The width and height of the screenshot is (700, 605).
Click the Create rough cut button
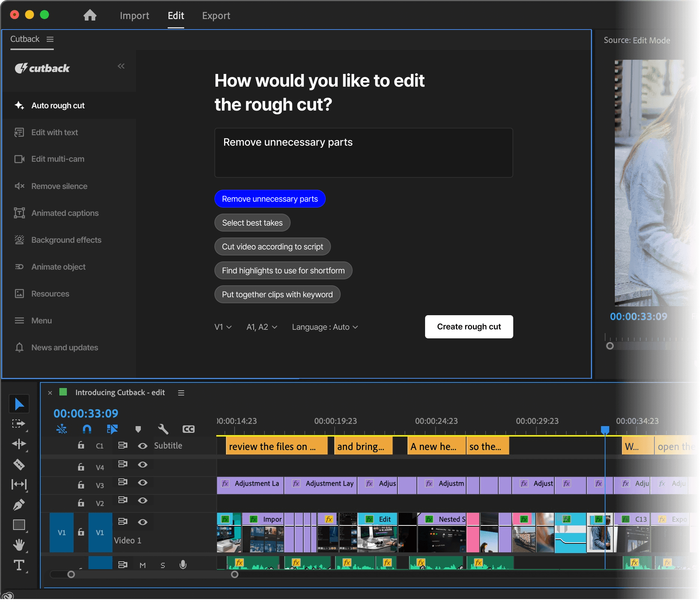469,327
